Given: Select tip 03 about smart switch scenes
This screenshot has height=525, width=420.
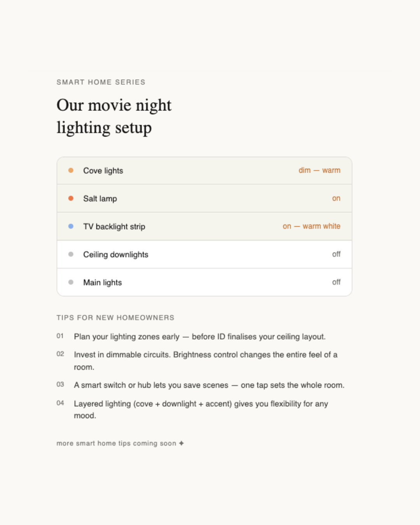Looking at the screenshot, I should (x=209, y=385).
